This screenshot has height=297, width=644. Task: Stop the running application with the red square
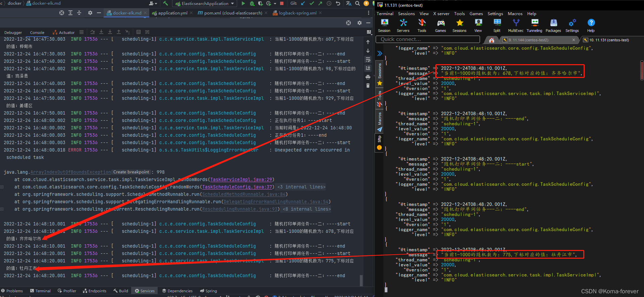coord(282,3)
